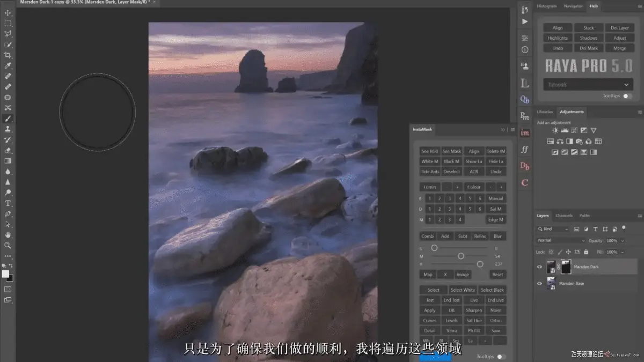The height and width of the screenshot is (362, 644).
Task: Switch to the Histogram tab
Action: point(547,6)
